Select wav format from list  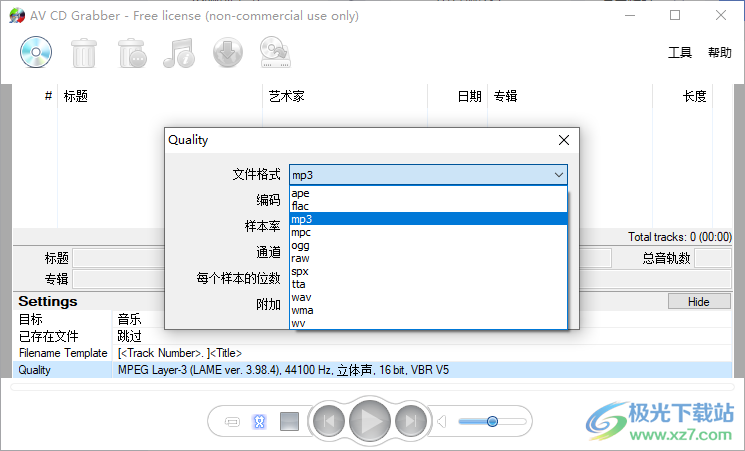[428, 297]
